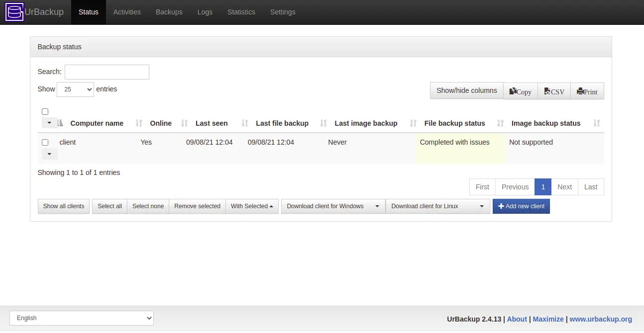Click the UrBackup logo icon
Screen dimensions: 644x333
coord(14,12)
